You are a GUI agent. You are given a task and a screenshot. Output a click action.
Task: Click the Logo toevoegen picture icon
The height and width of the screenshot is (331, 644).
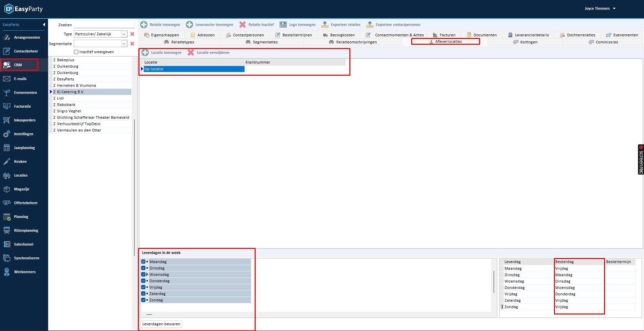pyautogui.click(x=283, y=25)
